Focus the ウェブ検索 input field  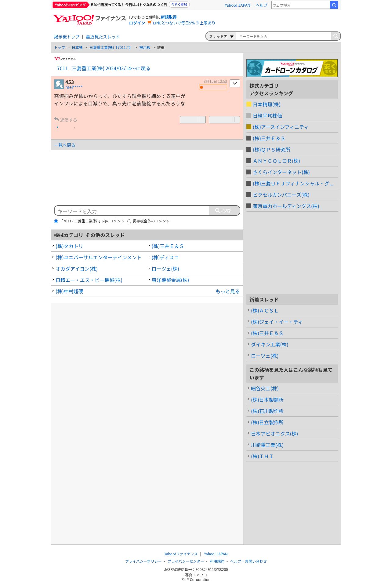[301, 5]
